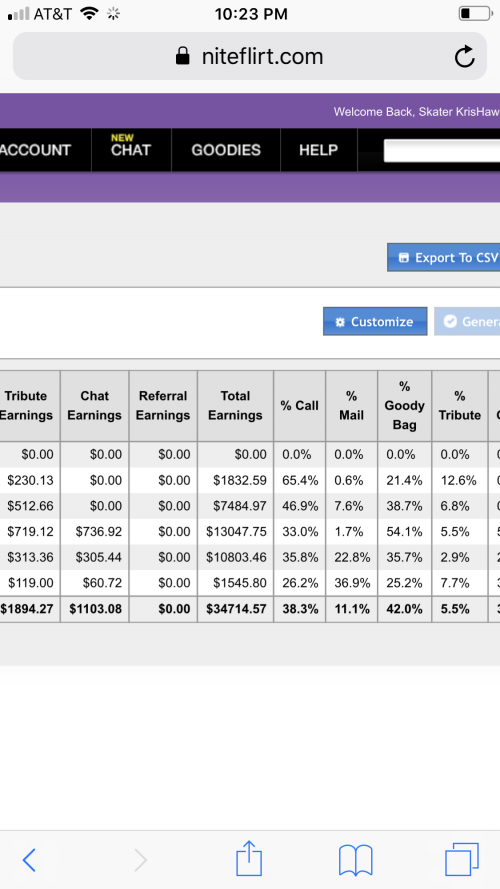Select the Referral Earnings column header
Screen dimensions: 500x889
click(163, 405)
